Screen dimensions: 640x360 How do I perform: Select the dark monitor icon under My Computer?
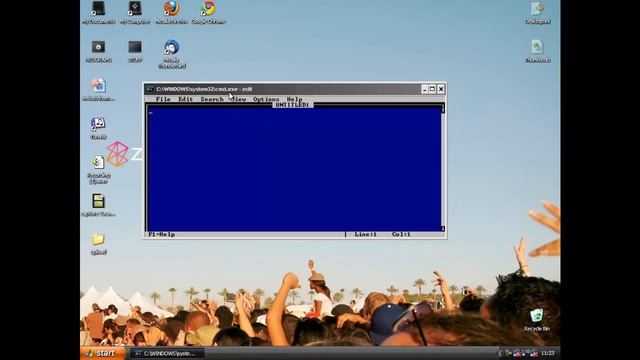[x=135, y=51]
